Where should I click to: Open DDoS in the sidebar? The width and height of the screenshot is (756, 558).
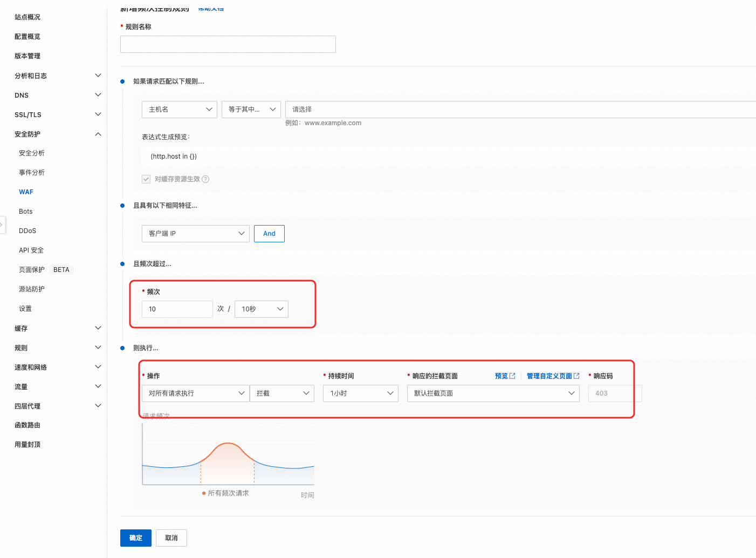28,231
